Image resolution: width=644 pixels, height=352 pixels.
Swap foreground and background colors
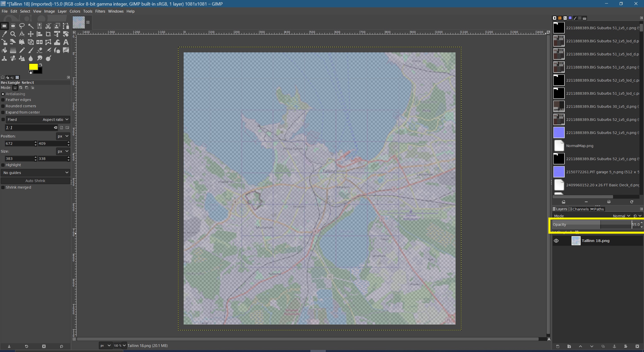click(x=41, y=65)
